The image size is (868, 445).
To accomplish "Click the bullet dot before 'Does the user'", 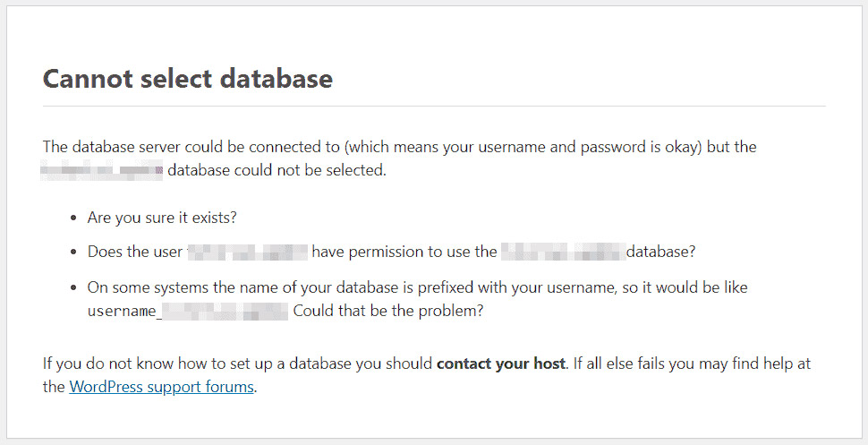I will pyautogui.click(x=74, y=252).
